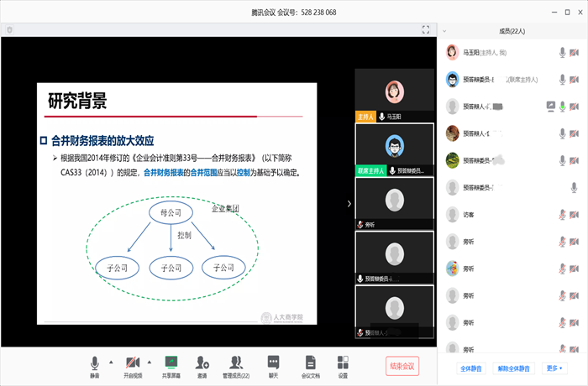Toggle camera for member 马玉阳 in list

click(x=575, y=53)
